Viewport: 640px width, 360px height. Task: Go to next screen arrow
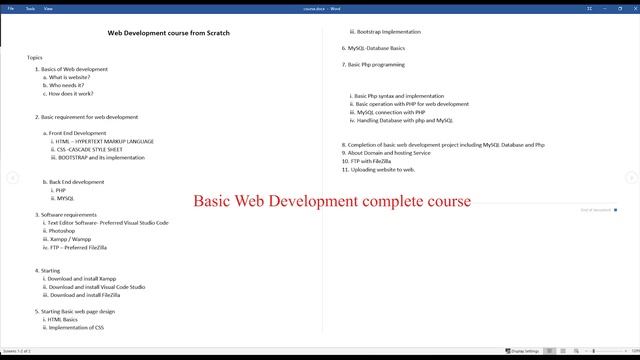[631, 178]
